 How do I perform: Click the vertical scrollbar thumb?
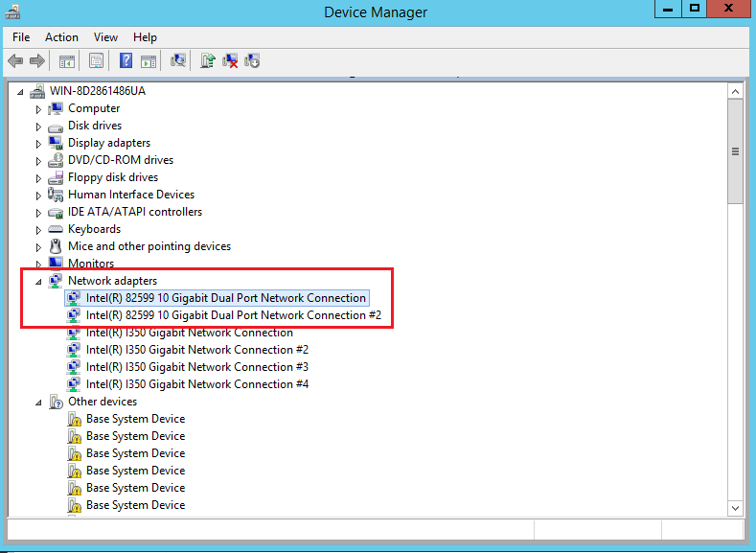(735, 151)
